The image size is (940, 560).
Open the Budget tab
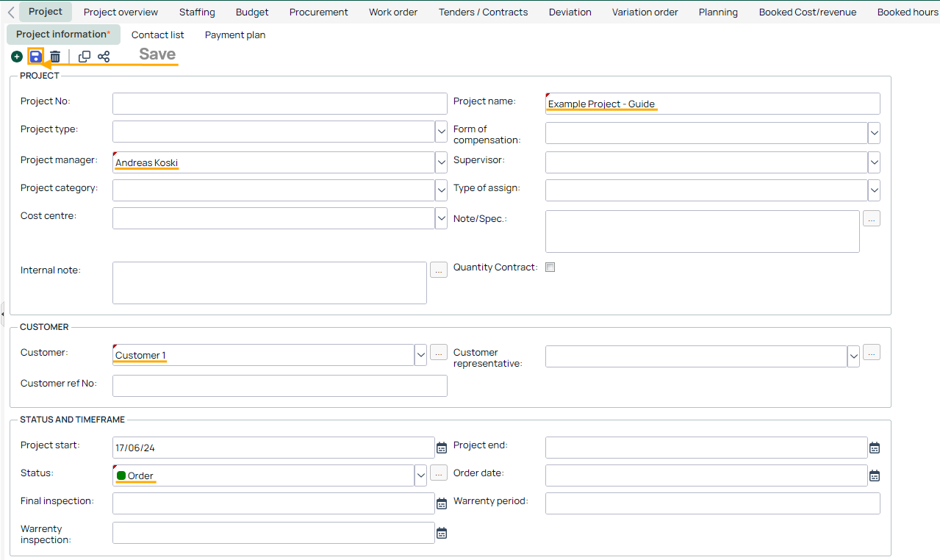252,12
